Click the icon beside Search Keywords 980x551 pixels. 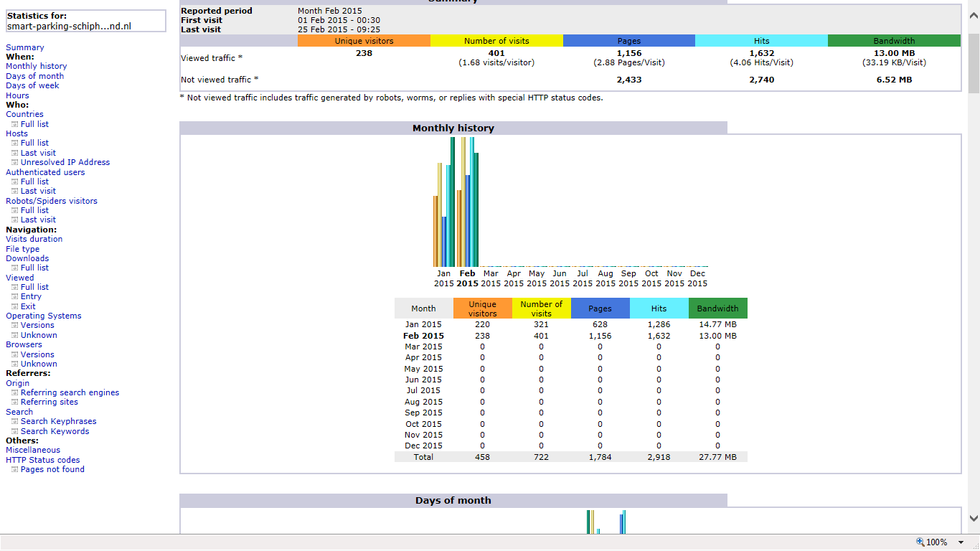[x=14, y=431]
